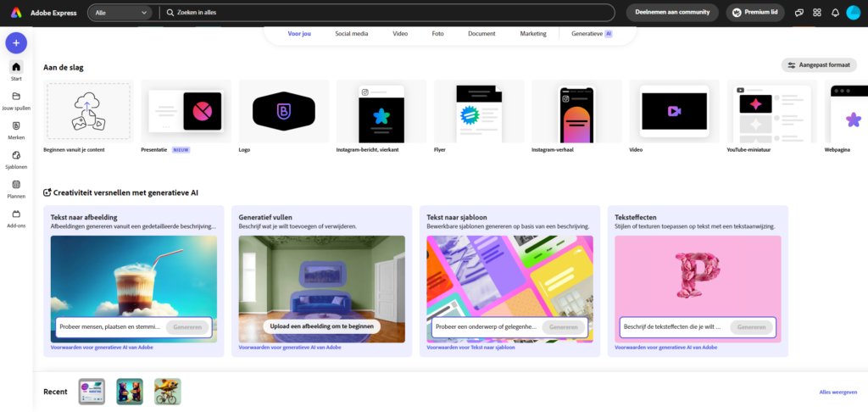Screen dimensions: 868x412
Task: Switch to the Social media tab
Action: pyautogui.click(x=352, y=34)
